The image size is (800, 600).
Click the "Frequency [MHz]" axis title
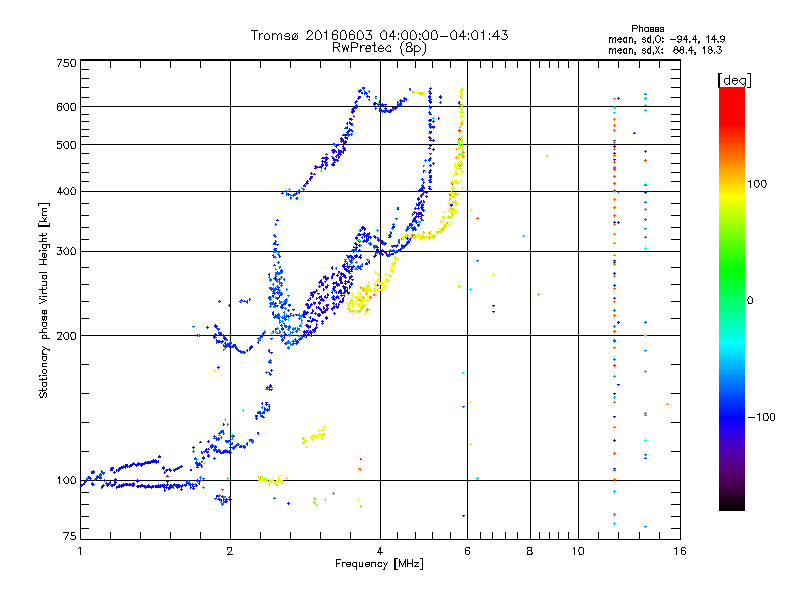point(379,564)
